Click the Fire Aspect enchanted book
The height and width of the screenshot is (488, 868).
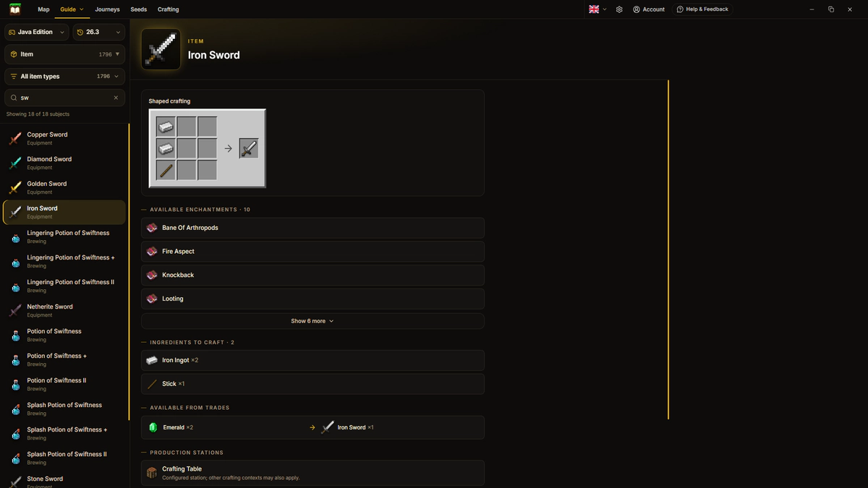[152, 252]
